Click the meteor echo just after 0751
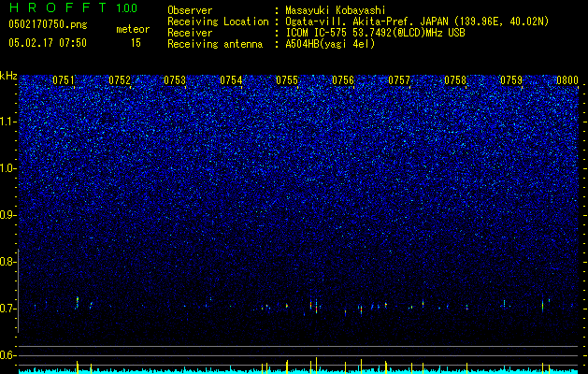The width and height of the screenshot is (588, 374). 78,302
